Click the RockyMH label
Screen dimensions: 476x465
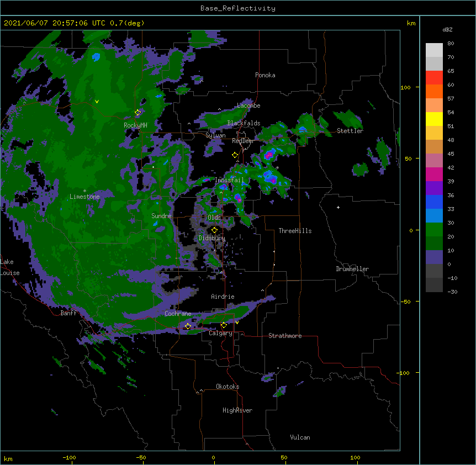[135, 125]
